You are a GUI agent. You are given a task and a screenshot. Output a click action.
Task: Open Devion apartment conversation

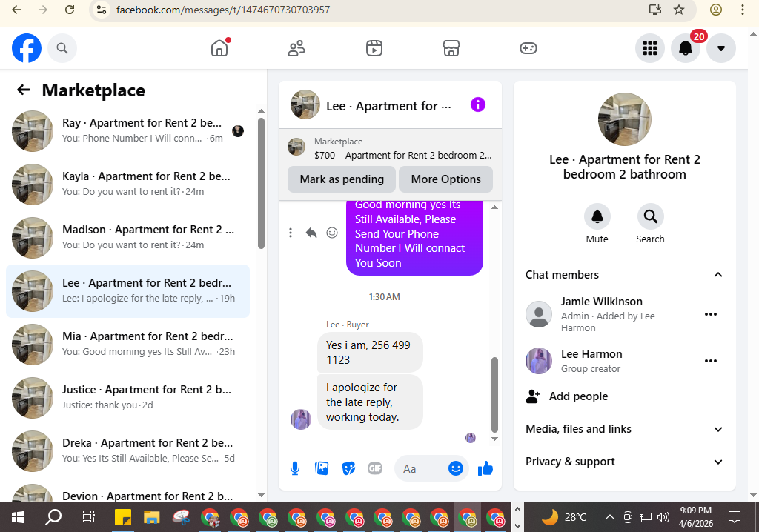click(x=127, y=492)
